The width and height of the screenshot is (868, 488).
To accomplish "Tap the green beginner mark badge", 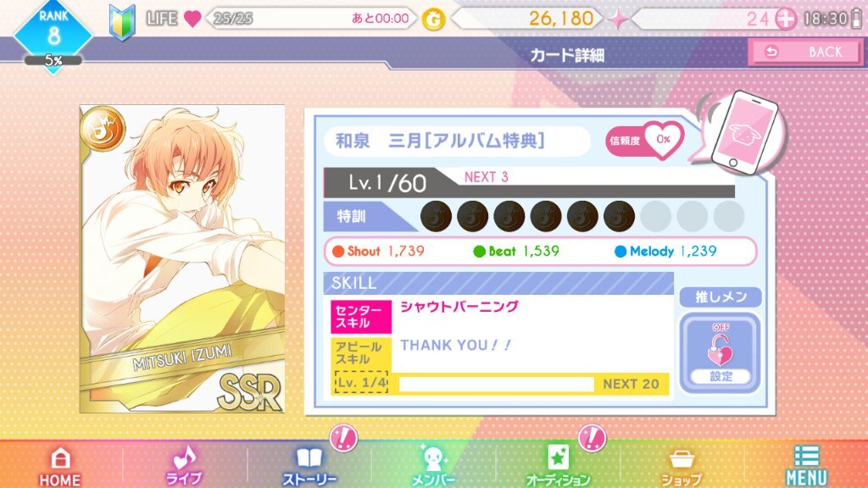I will (122, 22).
